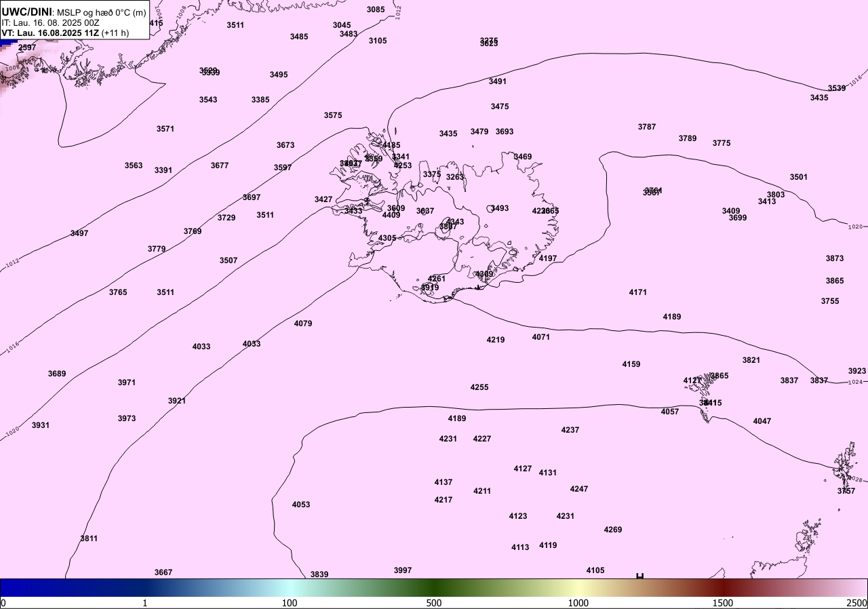868x609 pixels.
Task: Select the value 4053
Action: click(x=301, y=505)
